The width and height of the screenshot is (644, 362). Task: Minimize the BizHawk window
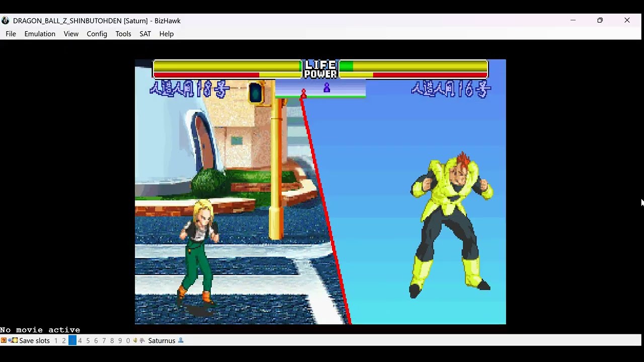573,20
